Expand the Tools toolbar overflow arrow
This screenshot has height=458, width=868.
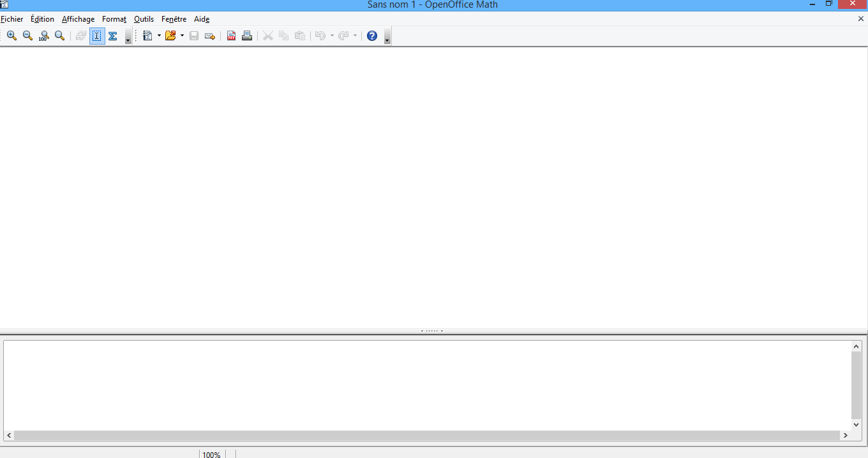pos(128,36)
